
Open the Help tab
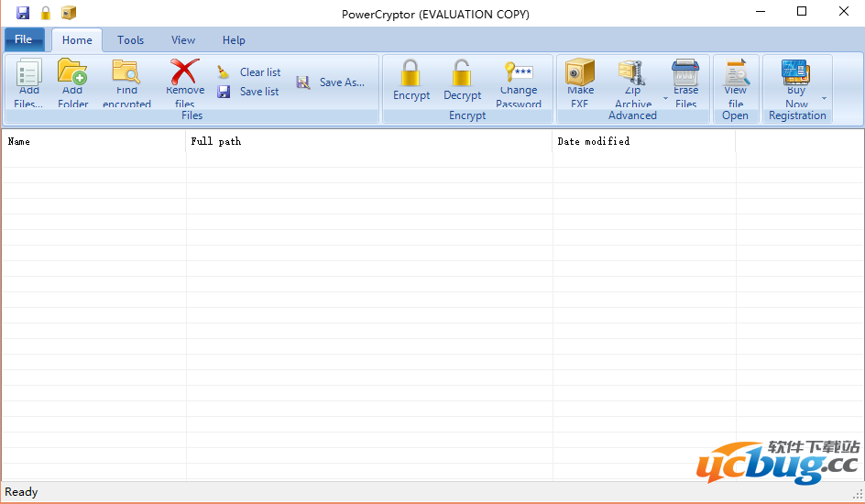click(x=234, y=39)
